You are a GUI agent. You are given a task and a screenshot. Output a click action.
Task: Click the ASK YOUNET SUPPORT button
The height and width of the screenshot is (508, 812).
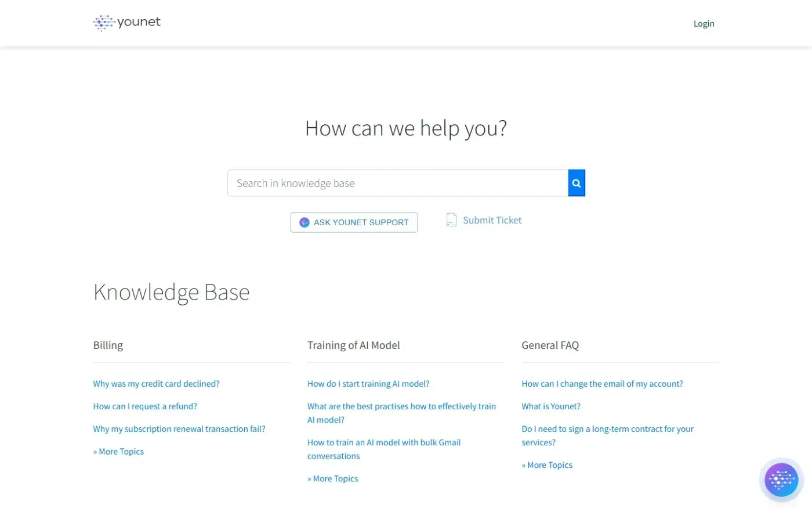coord(354,222)
